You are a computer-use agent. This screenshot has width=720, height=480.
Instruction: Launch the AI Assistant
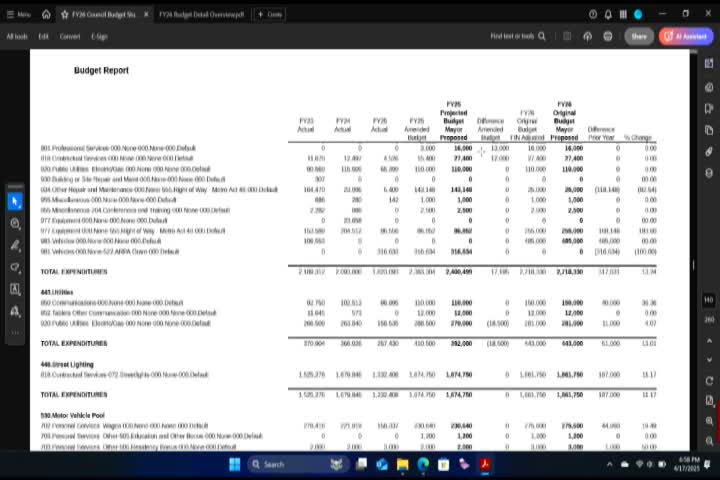click(686, 36)
